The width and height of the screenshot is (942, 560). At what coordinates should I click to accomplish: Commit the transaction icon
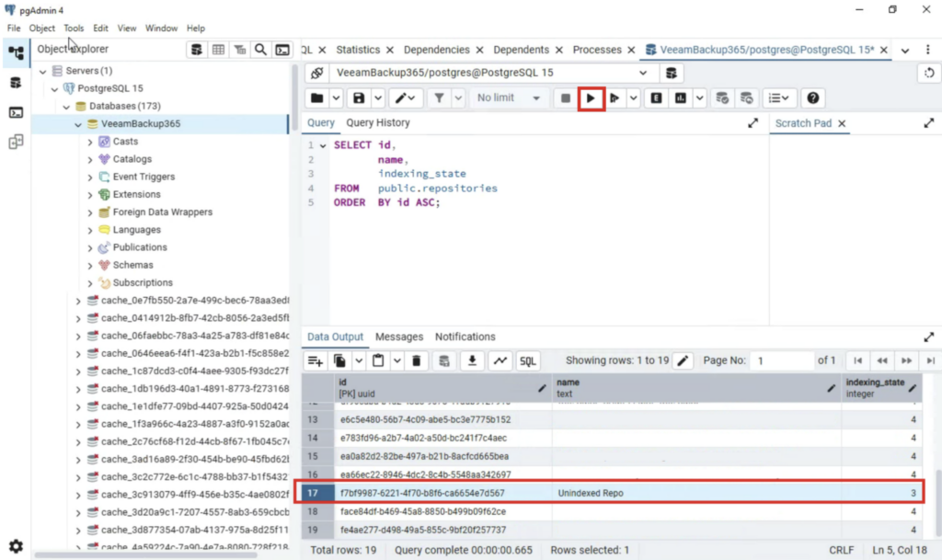click(x=722, y=97)
